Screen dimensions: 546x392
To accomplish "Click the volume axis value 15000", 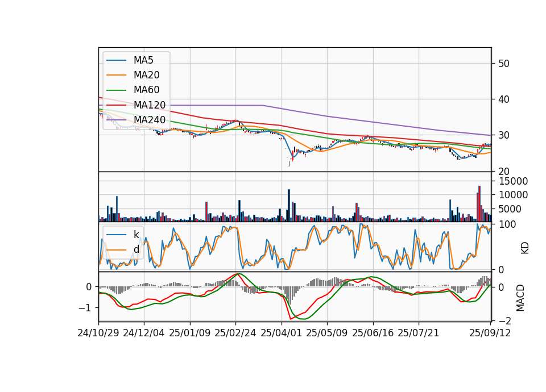I will (513, 181).
